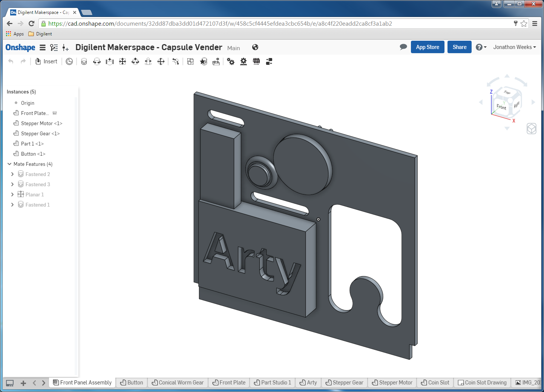This screenshot has width=544, height=392.
Task: Click the create version icon
Action: coord(66,47)
